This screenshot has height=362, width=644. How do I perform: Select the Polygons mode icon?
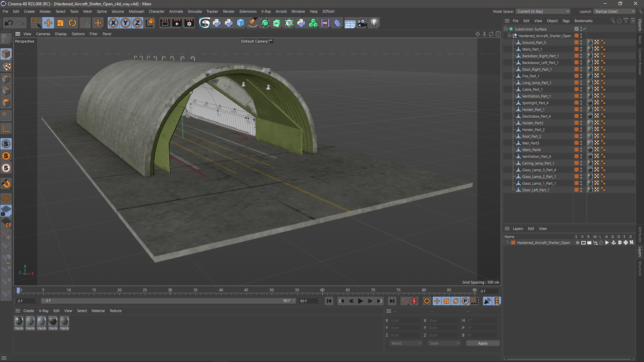6,103
